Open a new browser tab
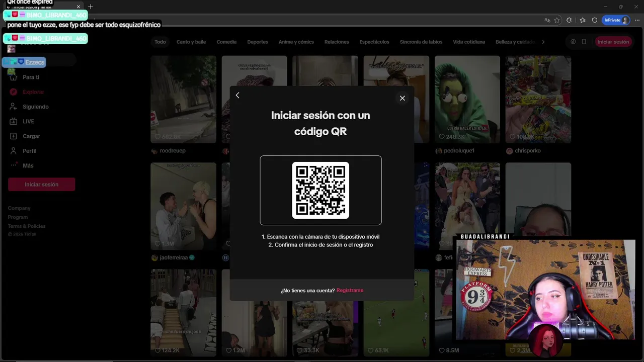Screen dimensions: 644x362 point(91,7)
